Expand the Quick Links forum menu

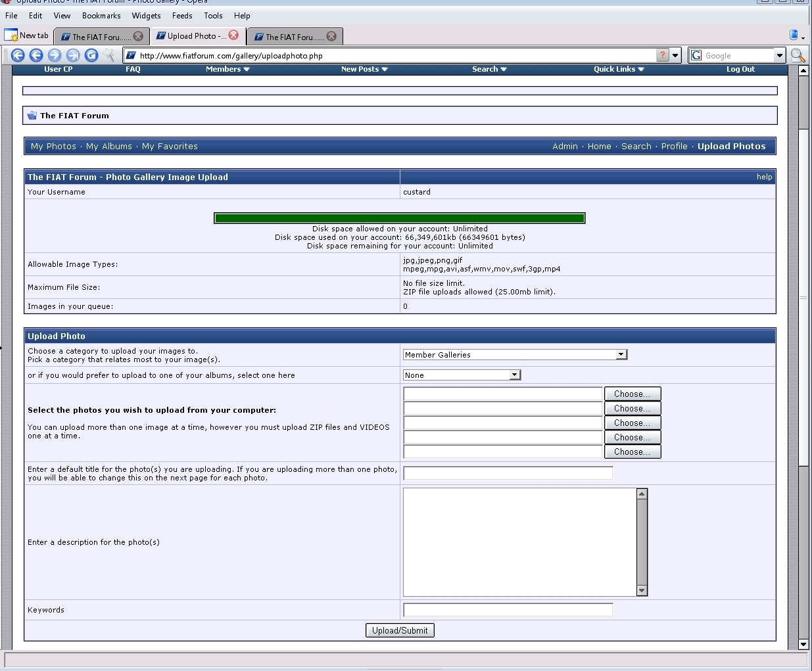point(619,69)
